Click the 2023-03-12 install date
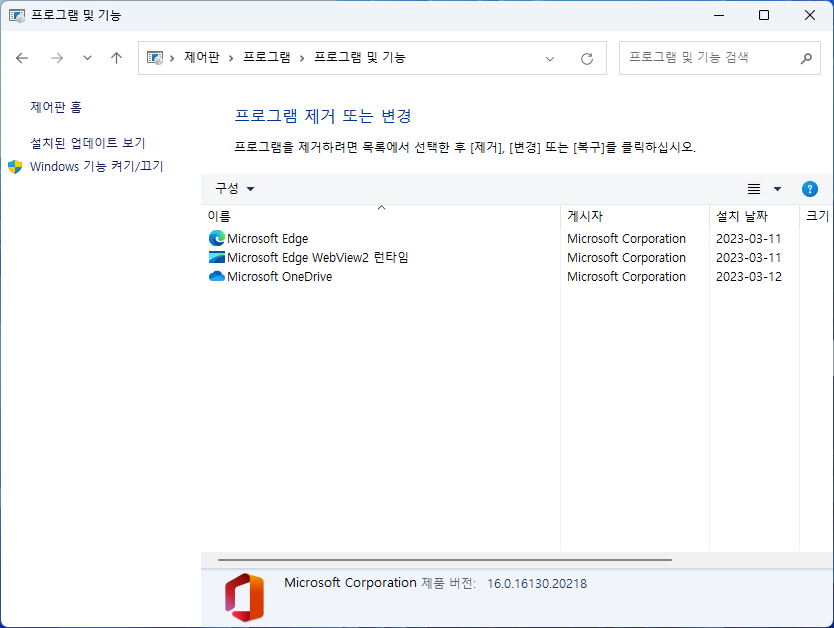This screenshot has width=834, height=628. (748, 277)
